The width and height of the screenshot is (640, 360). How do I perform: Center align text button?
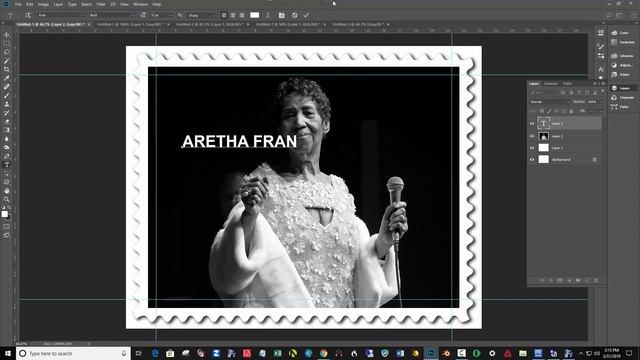[x=233, y=15]
